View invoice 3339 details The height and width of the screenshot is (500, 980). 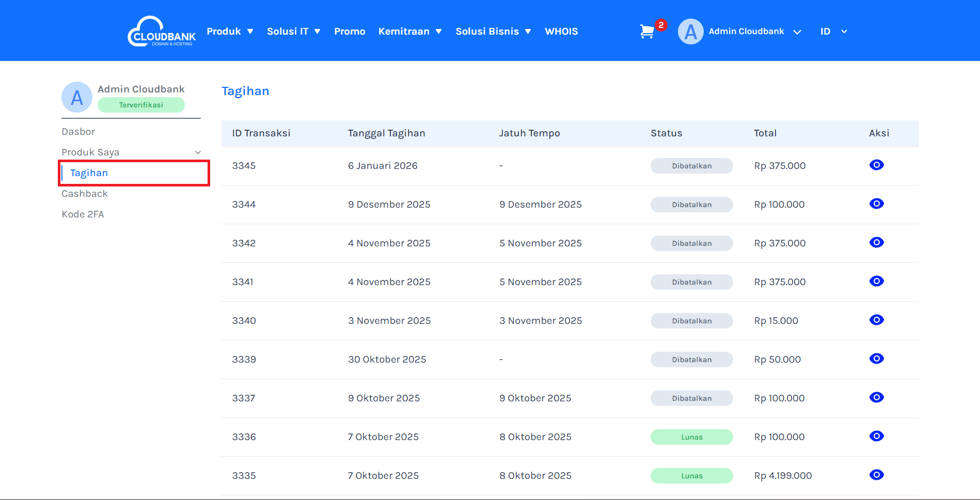[876, 359]
